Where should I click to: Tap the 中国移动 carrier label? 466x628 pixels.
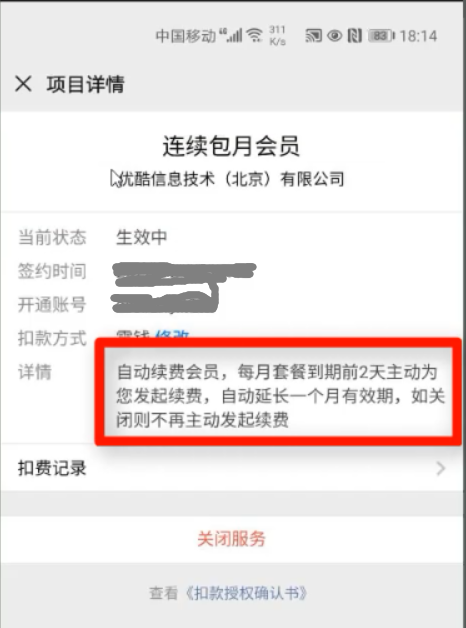coord(186,36)
